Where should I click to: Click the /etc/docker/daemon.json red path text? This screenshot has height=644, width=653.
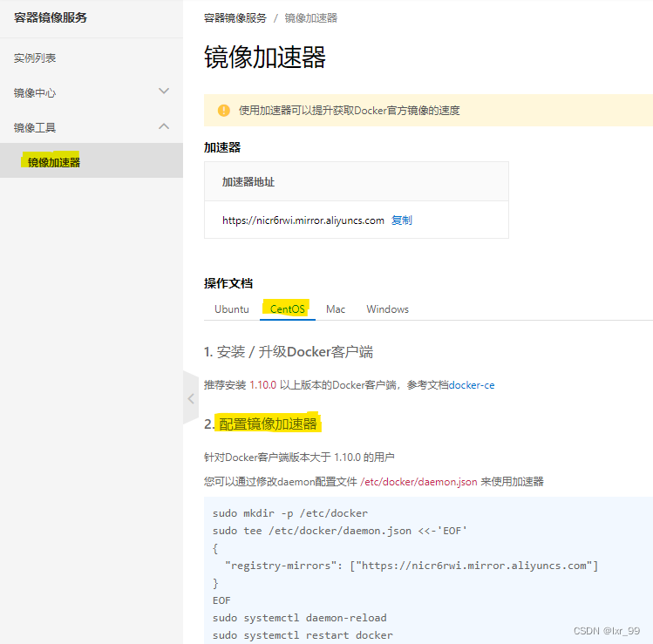point(418,482)
